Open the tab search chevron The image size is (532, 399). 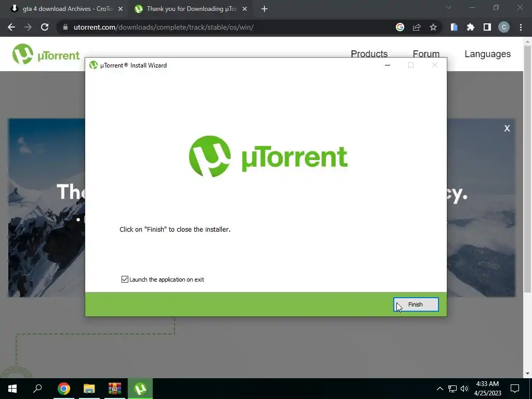point(448,7)
